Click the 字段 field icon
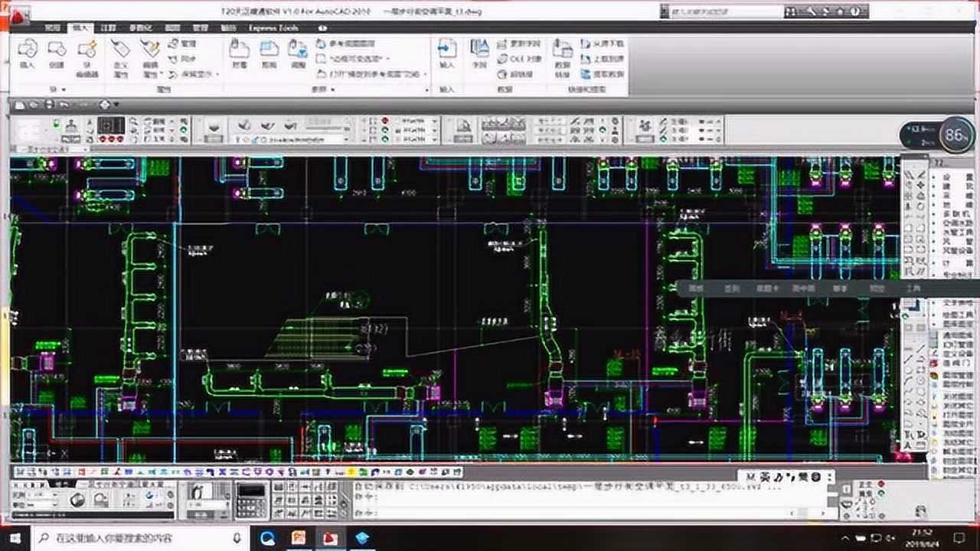980x551 pixels. [x=480, y=50]
